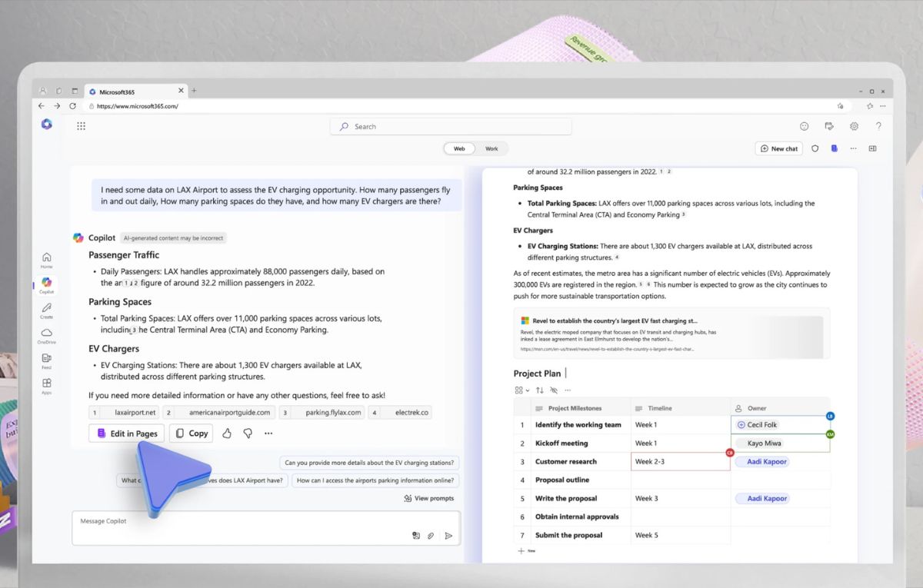Switch to the Work toggle option
The height and width of the screenshot is (588, 923).
pyautogui.click(x=491, y=148)
